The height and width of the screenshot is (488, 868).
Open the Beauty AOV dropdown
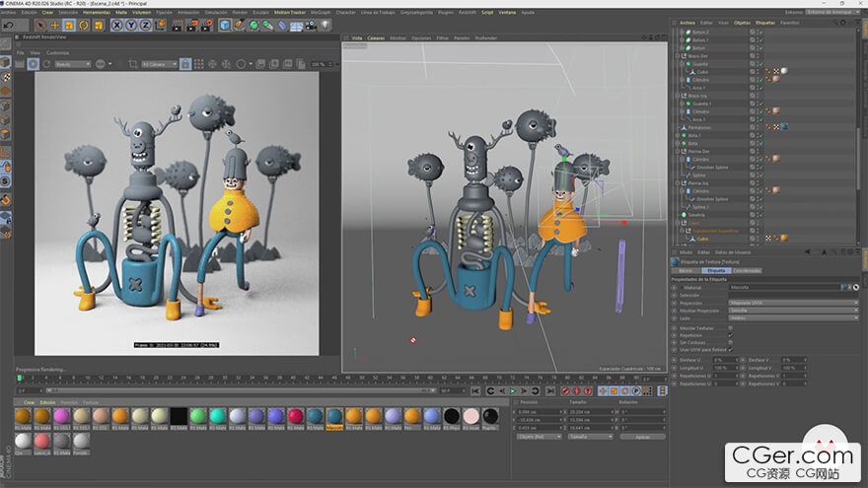coord(73,64)
